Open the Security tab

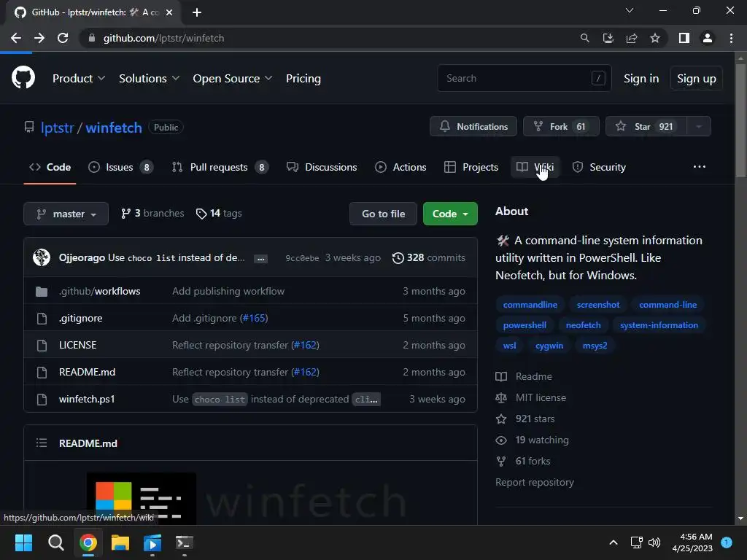[599, 167]
